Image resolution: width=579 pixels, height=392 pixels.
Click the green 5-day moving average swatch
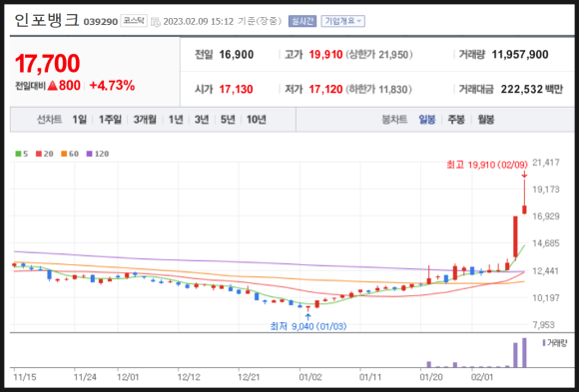click(18, 154)
